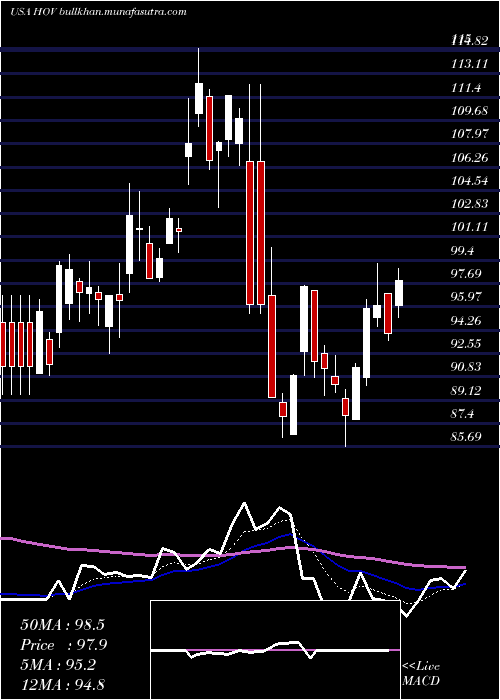Select the 87.4 price level label
The height and width of the screenshot is (700, 500).
[463, 414]
